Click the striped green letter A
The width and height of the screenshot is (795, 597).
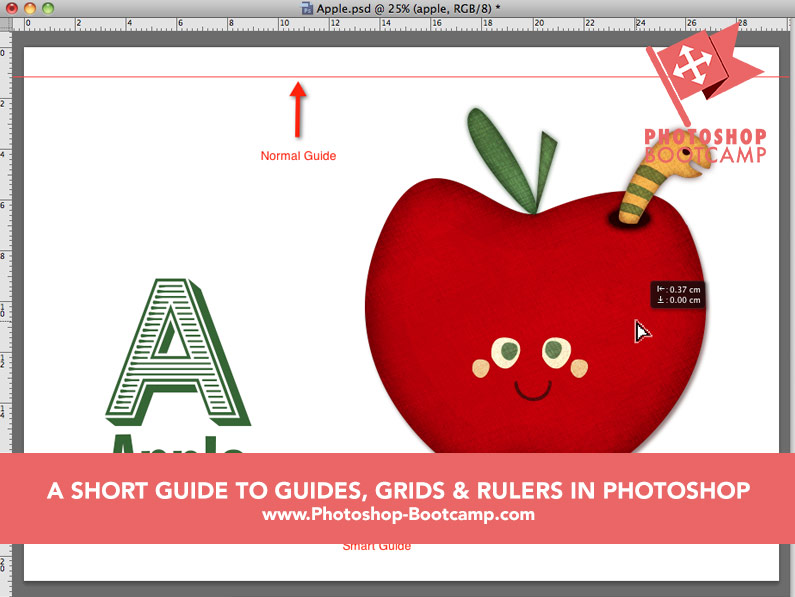point(178,352)
